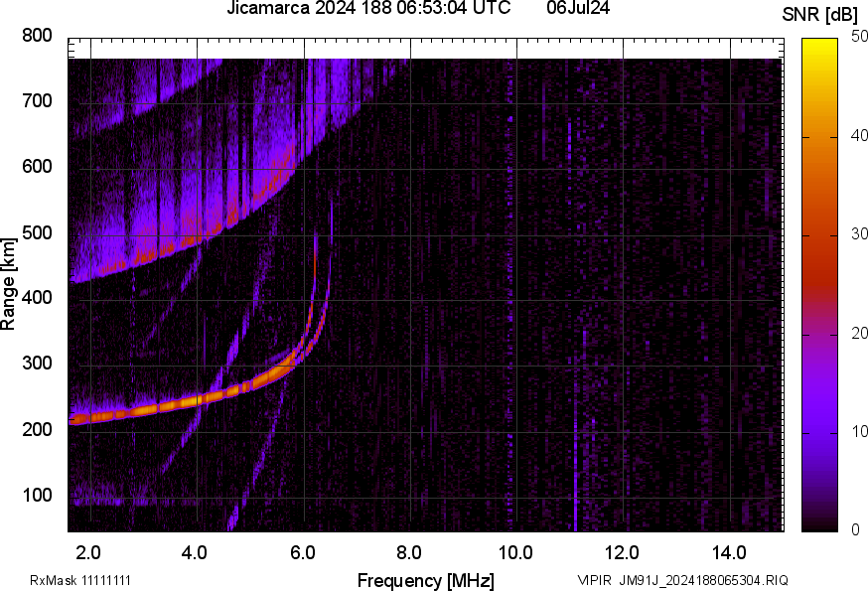Click the range tick label '500'
The width and height of the screenshot is (868, 591).
[37, 232]
